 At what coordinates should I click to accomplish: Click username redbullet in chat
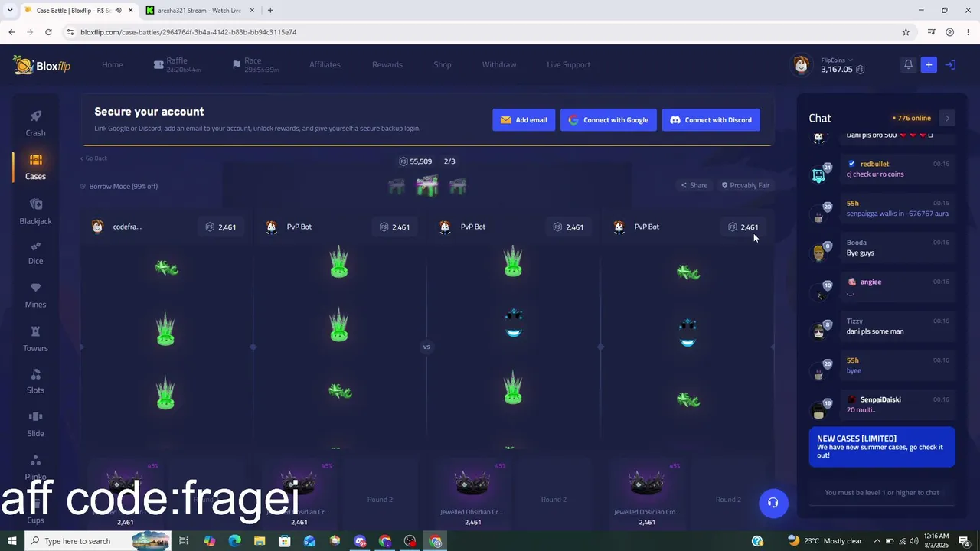[x=874, y=164]
